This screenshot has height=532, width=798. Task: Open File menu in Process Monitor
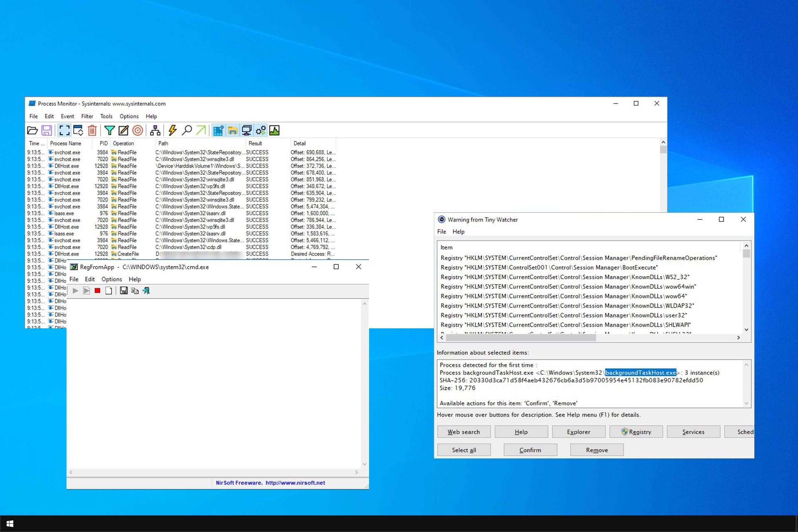[x=33, y=116]
